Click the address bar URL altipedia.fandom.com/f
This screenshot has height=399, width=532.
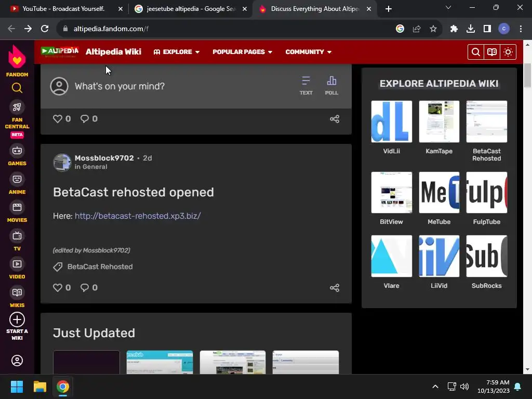click(x=111, y=29)
